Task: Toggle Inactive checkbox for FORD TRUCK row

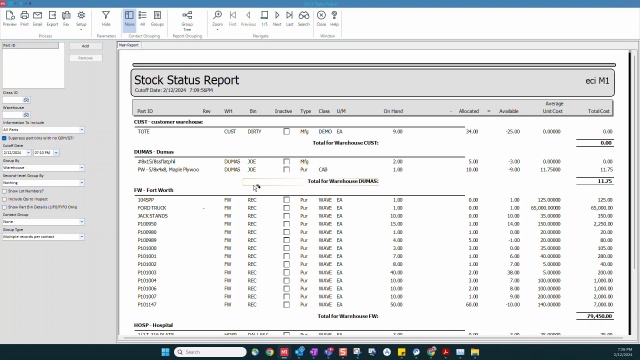Action: tap(287, 208)
